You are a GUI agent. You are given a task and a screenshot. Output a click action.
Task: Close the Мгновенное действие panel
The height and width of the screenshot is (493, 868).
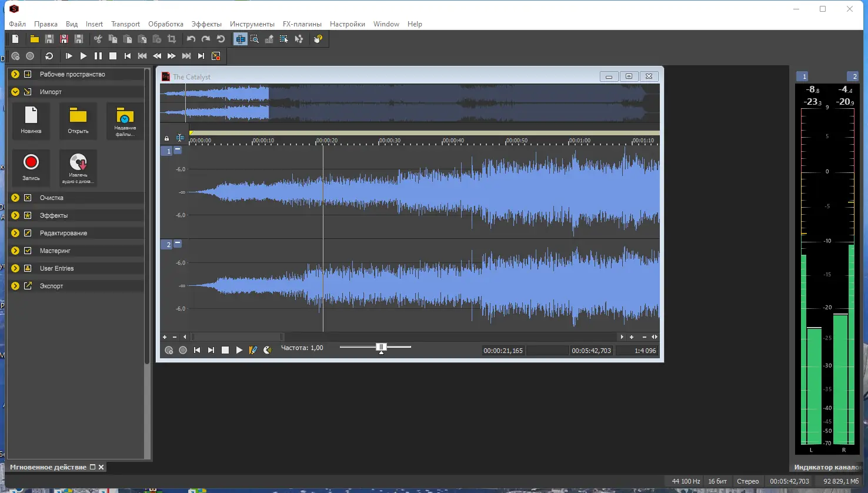click(101, 467)
